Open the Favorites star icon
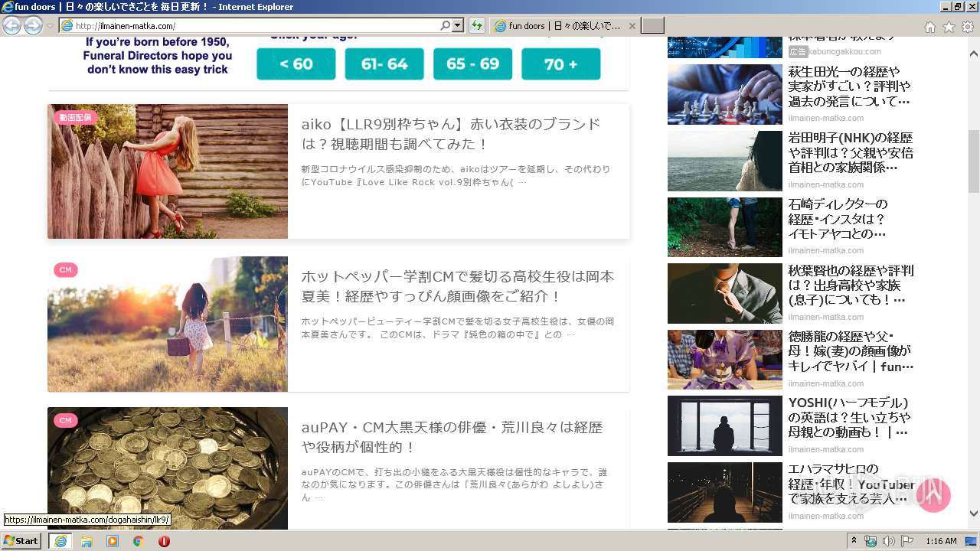 pos(949,27)
